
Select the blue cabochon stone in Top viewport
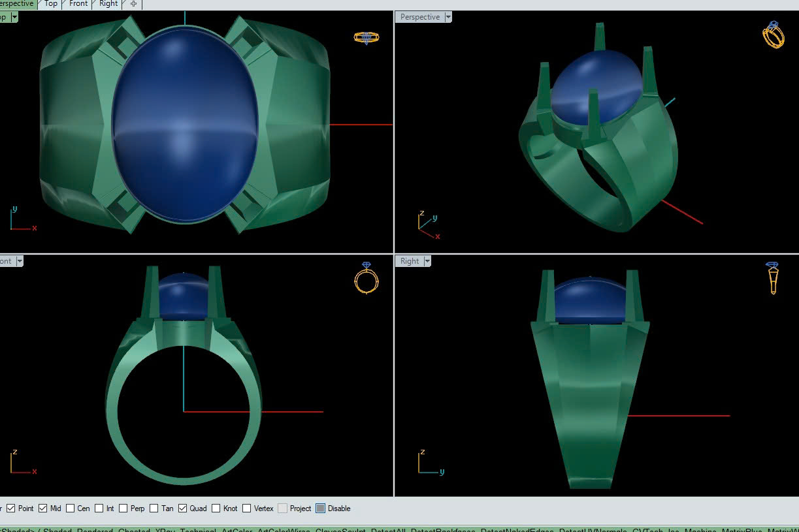(185, 124)
